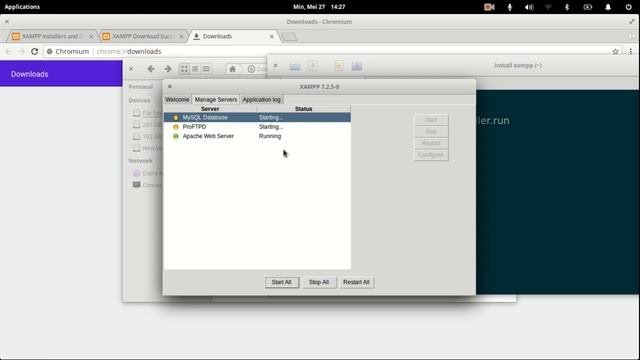Screen dimensions: 640x360
Task: Close the file manager window
Action: pos(131,69)
